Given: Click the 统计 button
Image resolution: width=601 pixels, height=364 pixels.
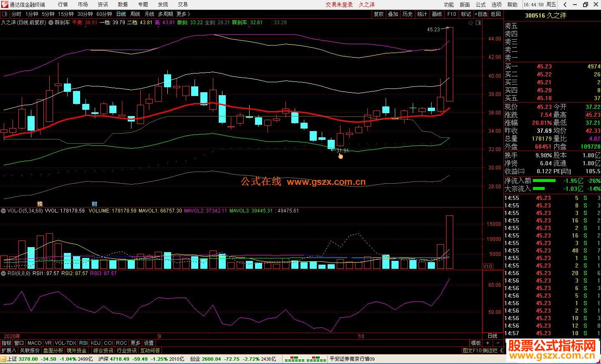Looking at the screenshot, I should tap(422, 14).
